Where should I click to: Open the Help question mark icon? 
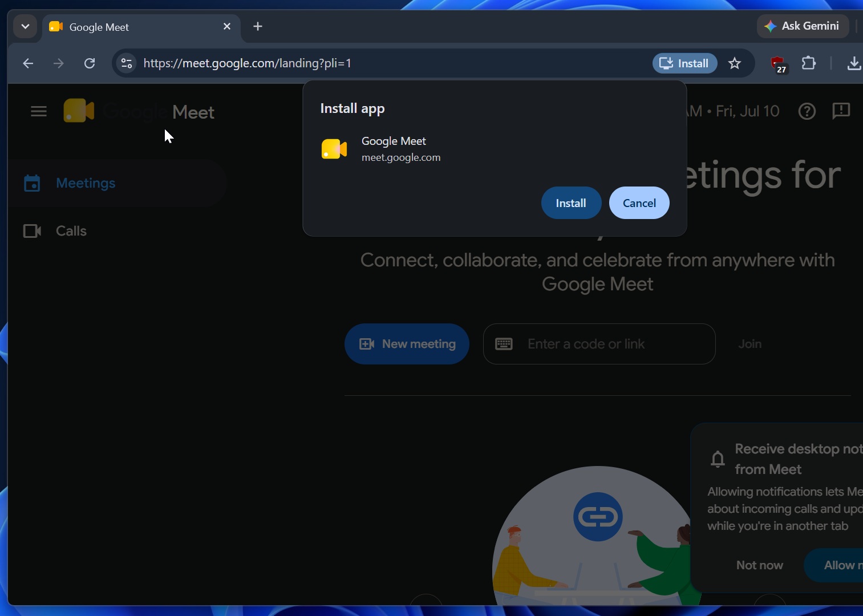click(x=807, y=111)
